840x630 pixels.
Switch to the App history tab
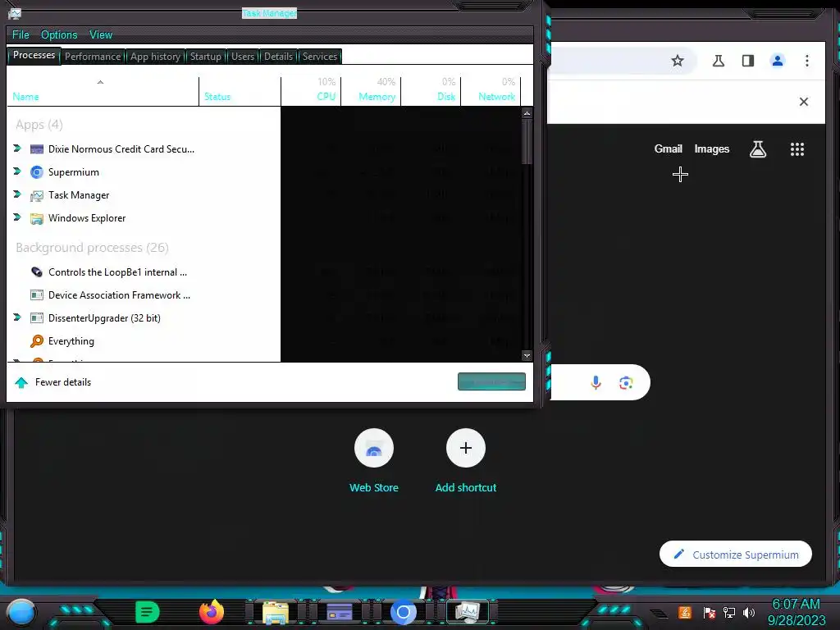pos(155,57)
